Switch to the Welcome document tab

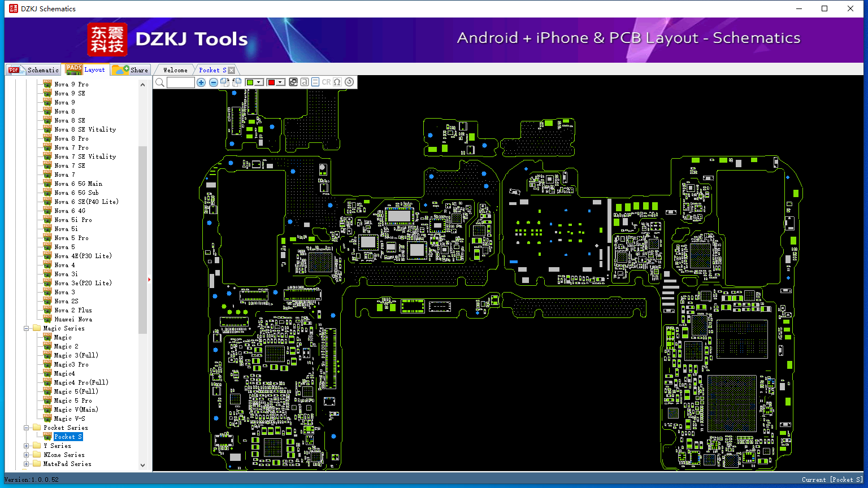175,70
